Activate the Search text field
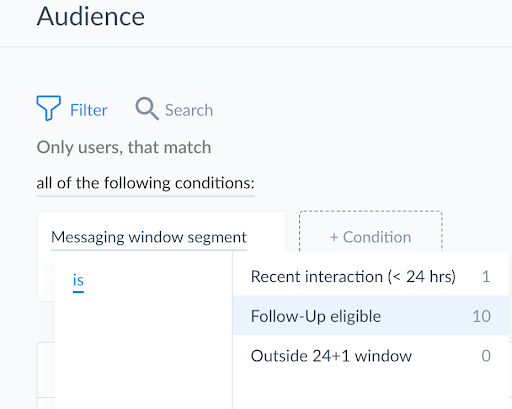 [x=189, y=110]
